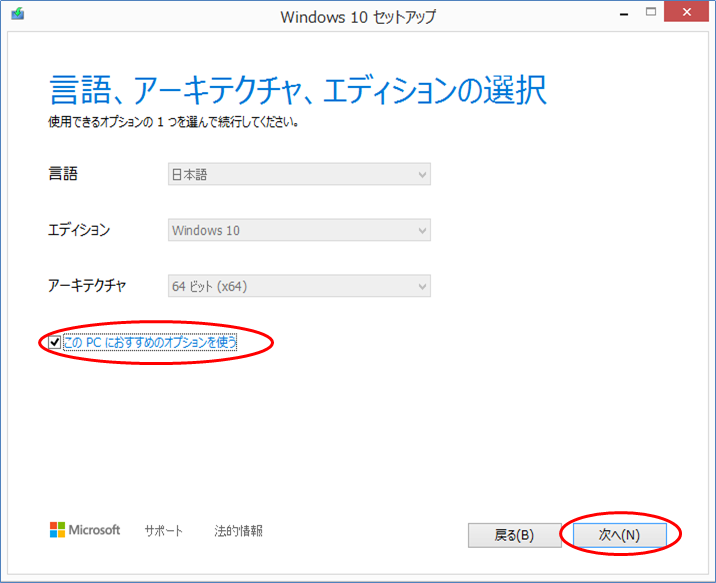Maximize the Windows 10 セットアップ window

coord(651,12)
